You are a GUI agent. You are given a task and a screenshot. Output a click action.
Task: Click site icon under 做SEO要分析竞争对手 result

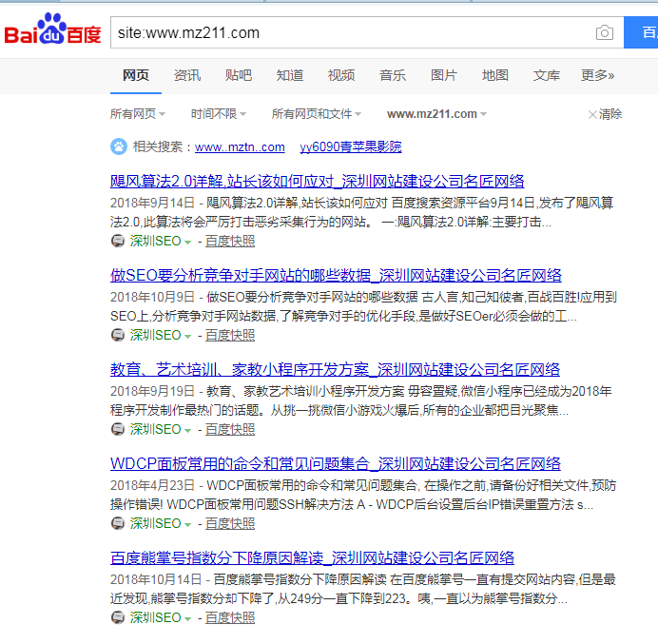118,335
